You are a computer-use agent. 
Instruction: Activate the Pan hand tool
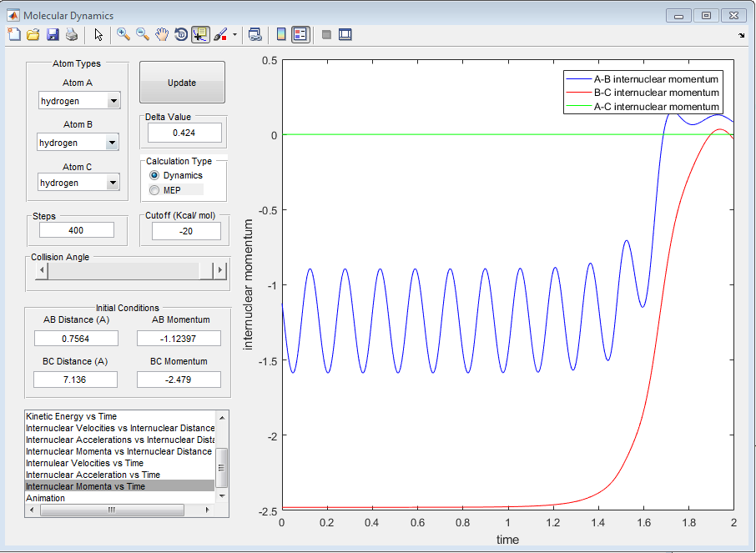click(x=162, y=34)
